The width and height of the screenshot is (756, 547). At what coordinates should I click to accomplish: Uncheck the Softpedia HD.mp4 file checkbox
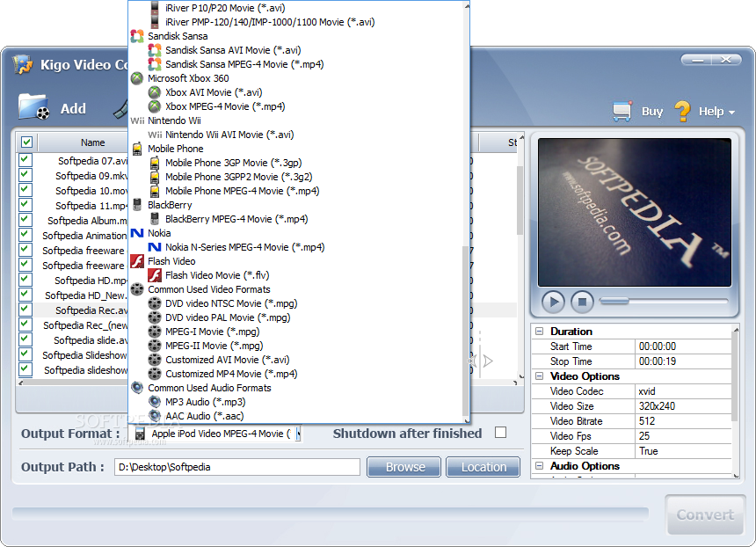25,280
